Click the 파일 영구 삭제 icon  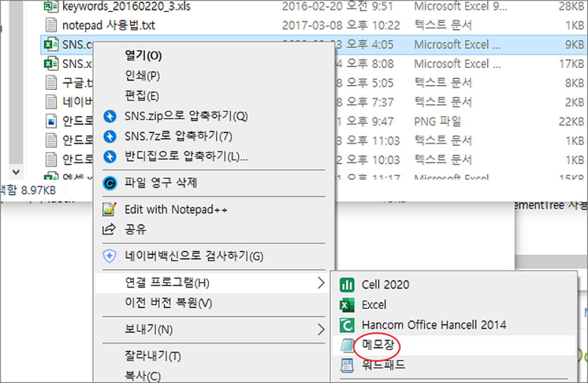(x=110, y=183)
